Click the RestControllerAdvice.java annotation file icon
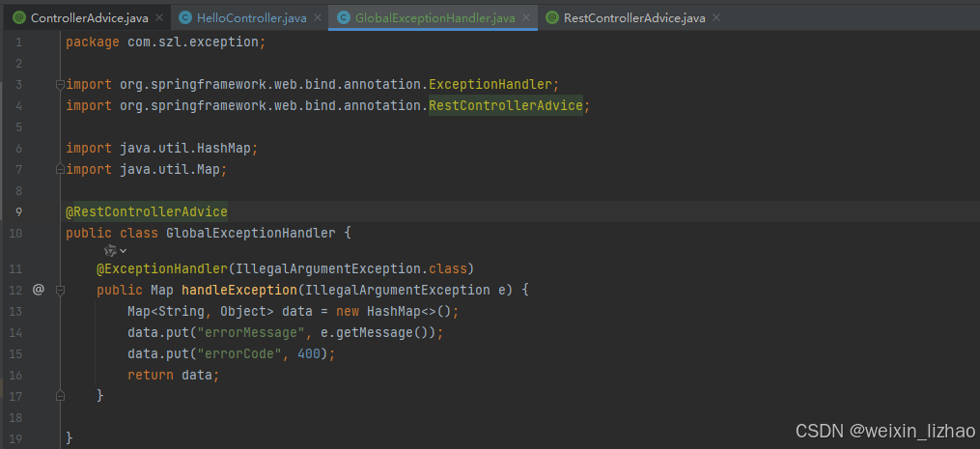Viewport: 980px width, 449px height. coord(552,18)
